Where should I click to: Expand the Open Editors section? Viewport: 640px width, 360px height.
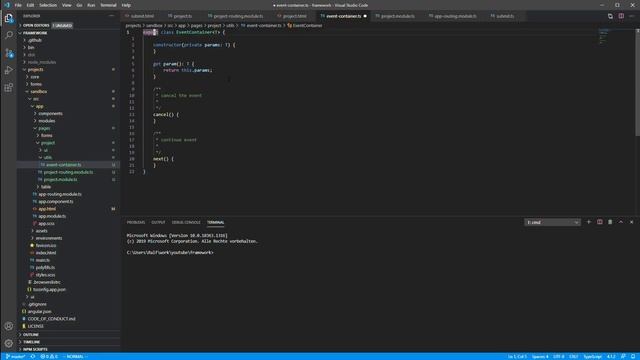click(36, 25)
